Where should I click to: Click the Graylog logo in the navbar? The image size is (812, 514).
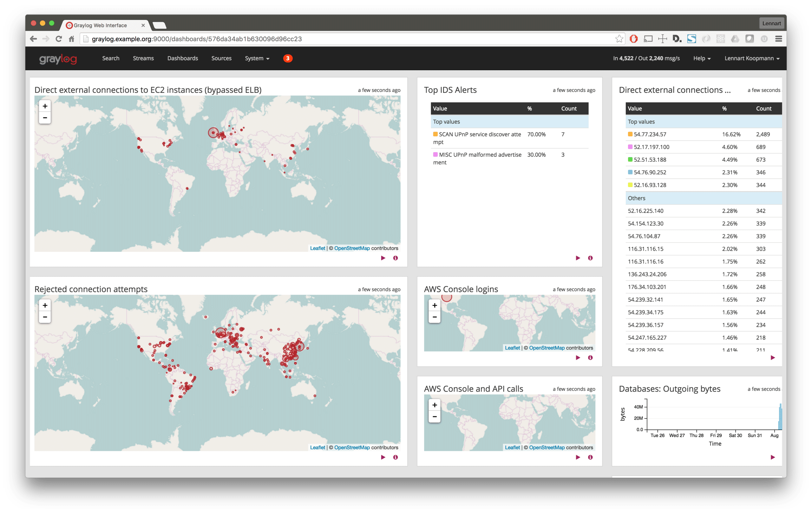point(58,59)
